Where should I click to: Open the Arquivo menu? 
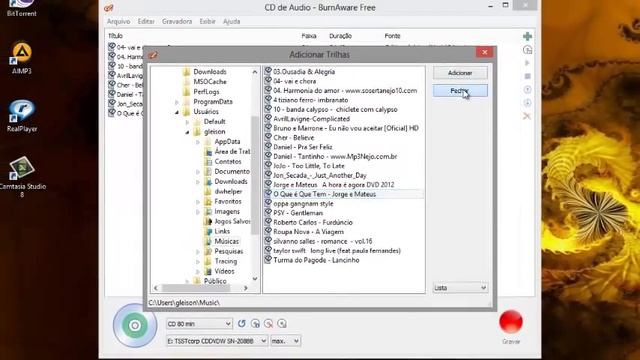pos(118,21)
